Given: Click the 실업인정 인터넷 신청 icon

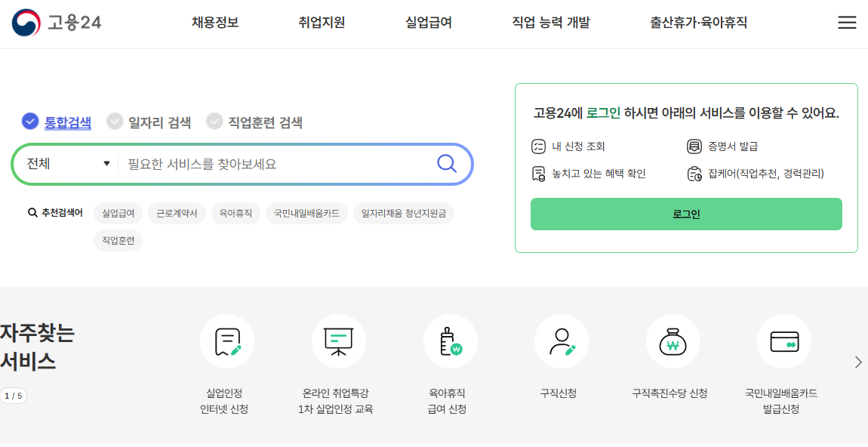Looking at the screenshot, I should pyautogui.click(x=227, y=341).
